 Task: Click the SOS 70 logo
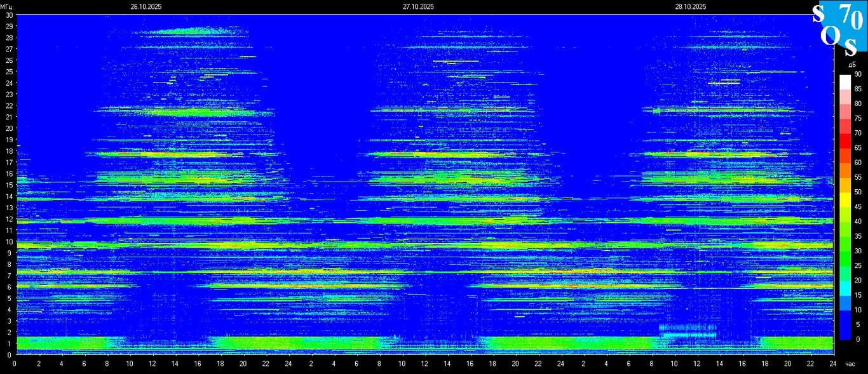click(838, 30)
